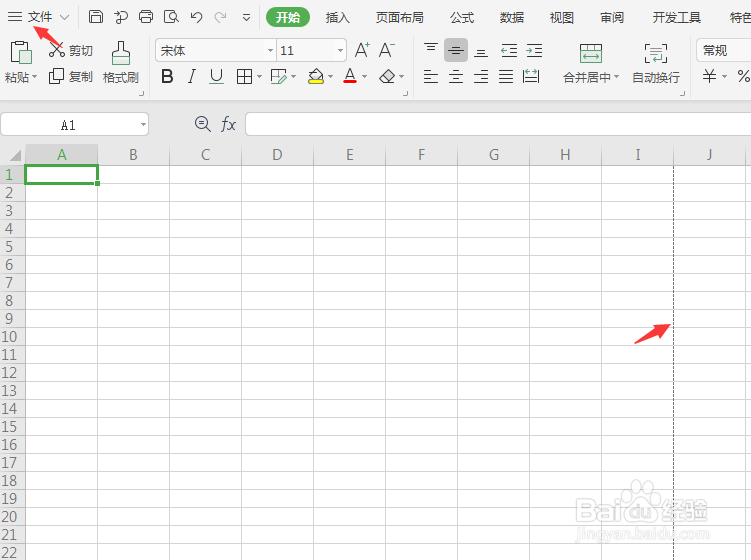Click the draw border table icon
The width and height of the screenshot is (751, 560).
pos(278,76)
